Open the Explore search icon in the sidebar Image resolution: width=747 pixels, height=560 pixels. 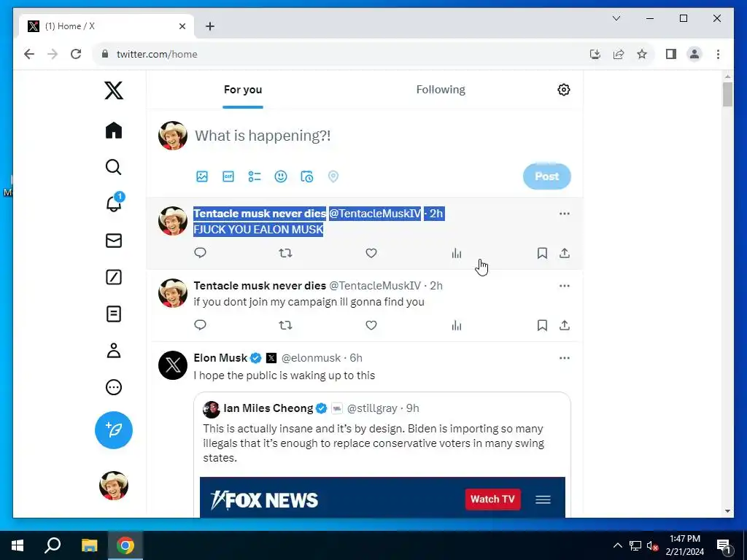click(113, 167)
